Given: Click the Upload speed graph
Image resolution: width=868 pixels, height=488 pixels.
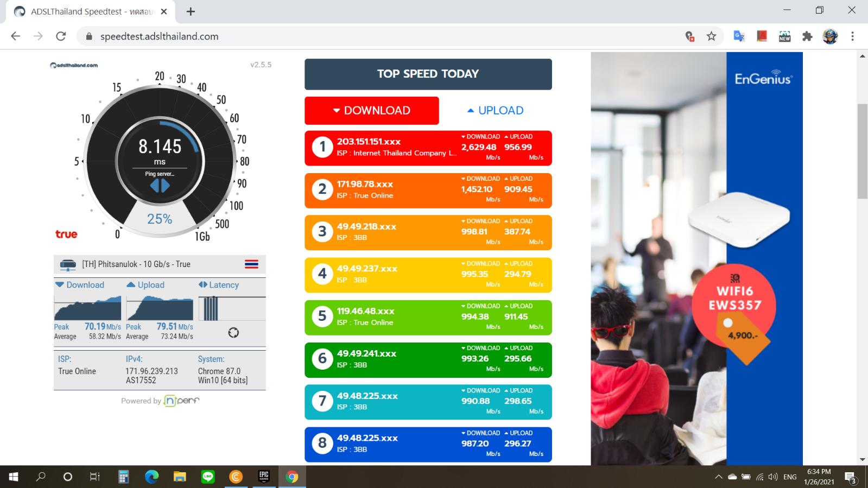Looking at the screenshot, I should [160, 307].
